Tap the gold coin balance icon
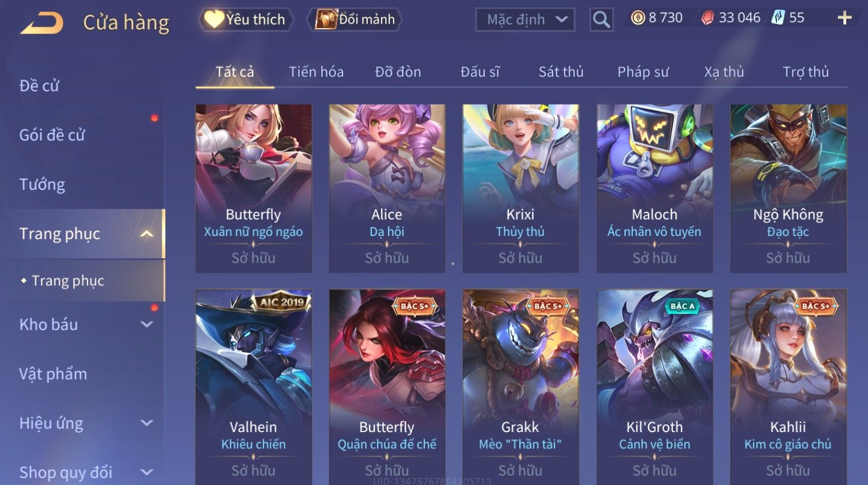Screen dimensions: 868x485 click(638, 18)
